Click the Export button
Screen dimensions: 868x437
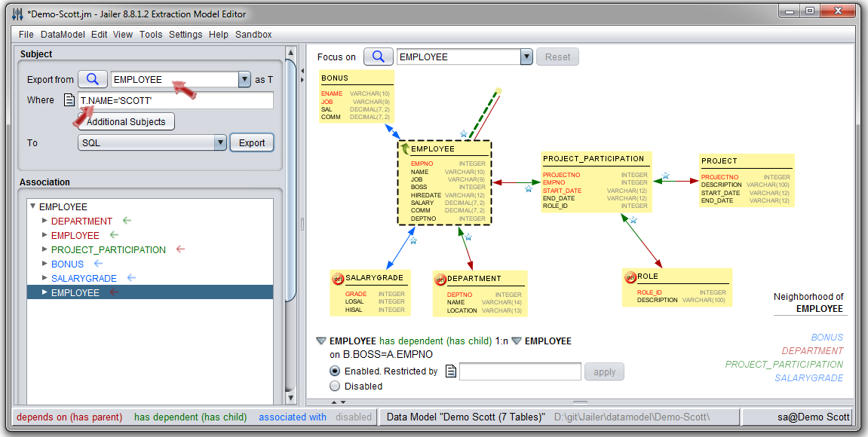pos(252,142)
